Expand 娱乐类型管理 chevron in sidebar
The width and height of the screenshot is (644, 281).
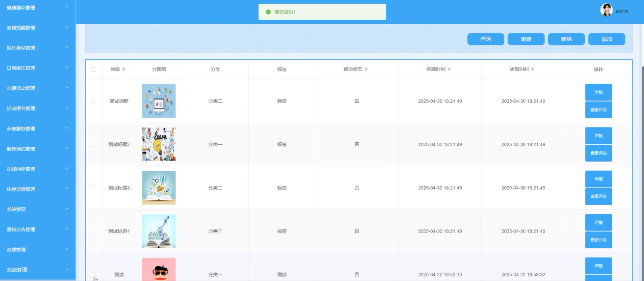pyautogui.click(x=67, y=48)
